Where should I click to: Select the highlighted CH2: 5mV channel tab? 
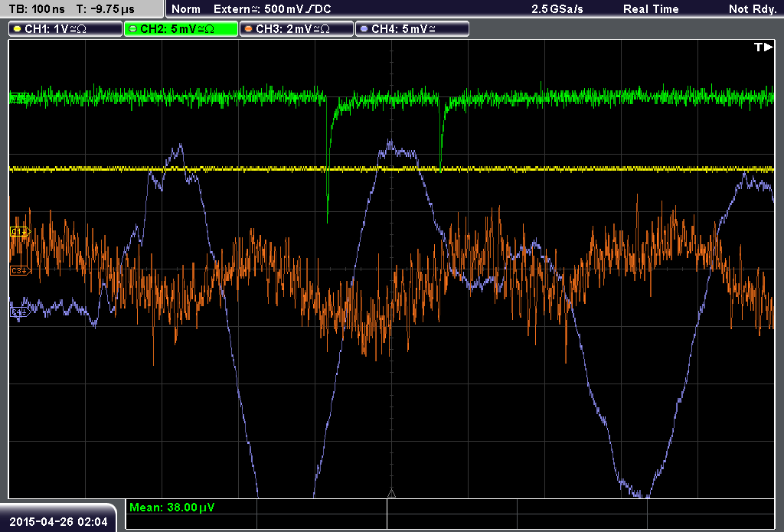click(181, 29)
